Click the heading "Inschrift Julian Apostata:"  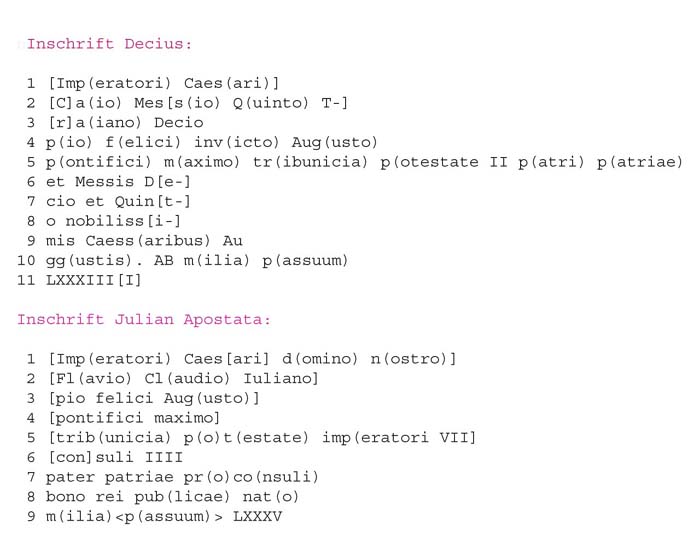(144, 320)
